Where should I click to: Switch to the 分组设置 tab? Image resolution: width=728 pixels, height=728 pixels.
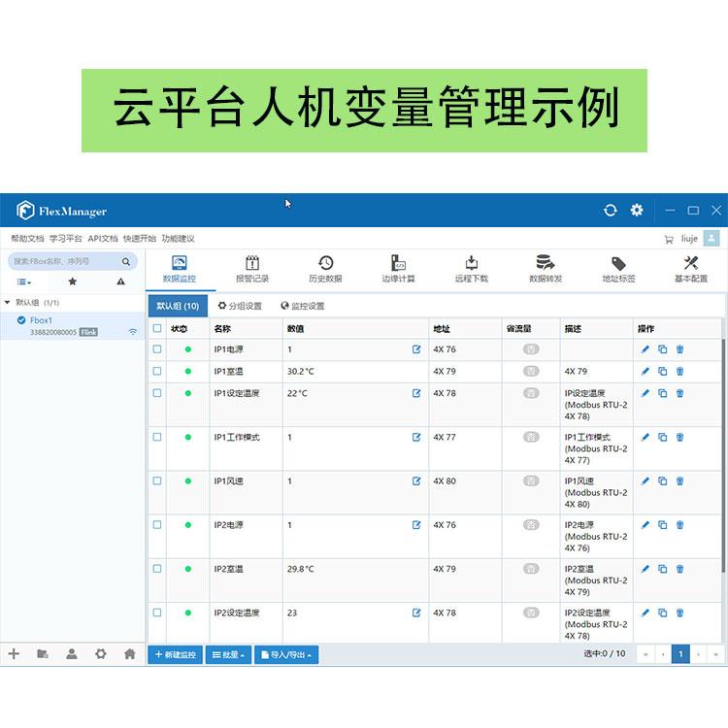(x=239, y=306)
